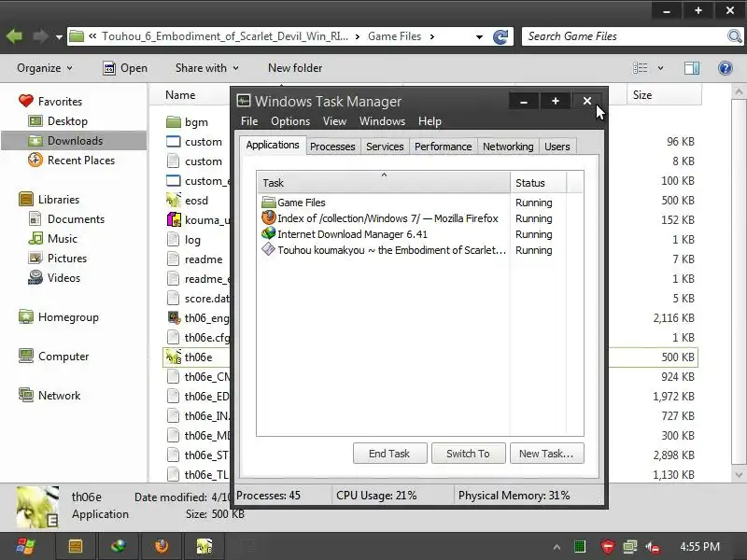
Task: Select the kouma_u archive icon
Action: click(174, 219)
